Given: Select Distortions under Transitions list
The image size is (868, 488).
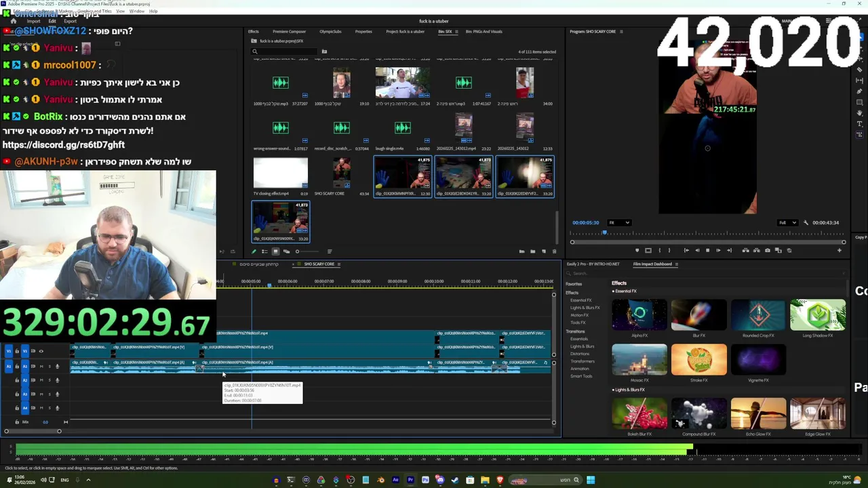Looking at the screenshot, I should 580,354.
